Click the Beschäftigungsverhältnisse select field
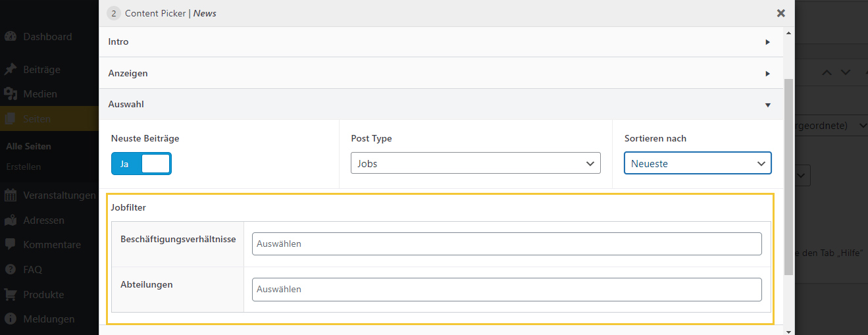This screenshot has height=335, width=868. click(506, 244)
